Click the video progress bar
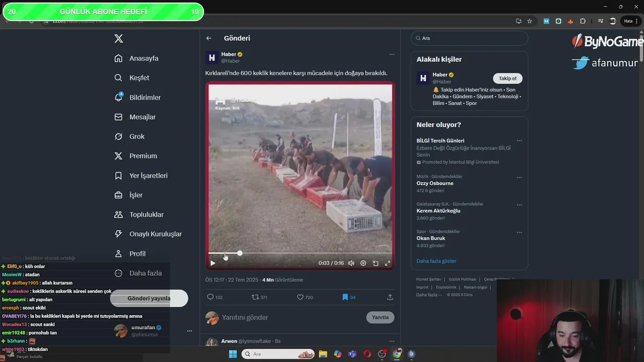The width and height of the screenshot is (644, 362). (x=300, y=253)
